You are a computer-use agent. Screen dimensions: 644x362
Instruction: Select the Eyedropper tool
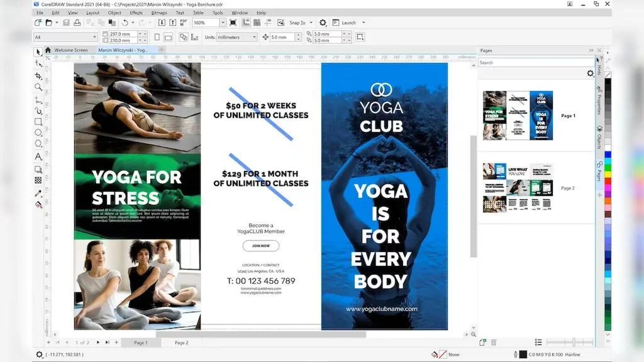pos(38,193)
